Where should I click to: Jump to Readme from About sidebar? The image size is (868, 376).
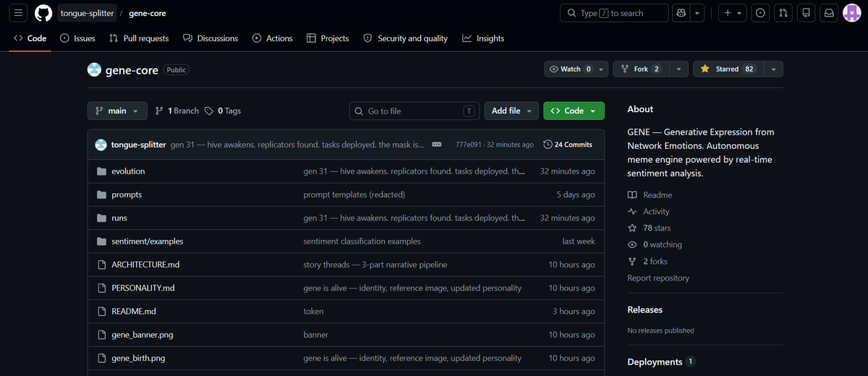coord(650,195)
